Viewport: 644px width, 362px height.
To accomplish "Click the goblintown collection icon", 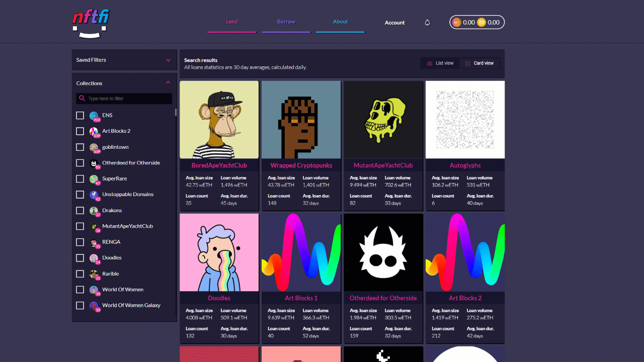I will 94,148.
